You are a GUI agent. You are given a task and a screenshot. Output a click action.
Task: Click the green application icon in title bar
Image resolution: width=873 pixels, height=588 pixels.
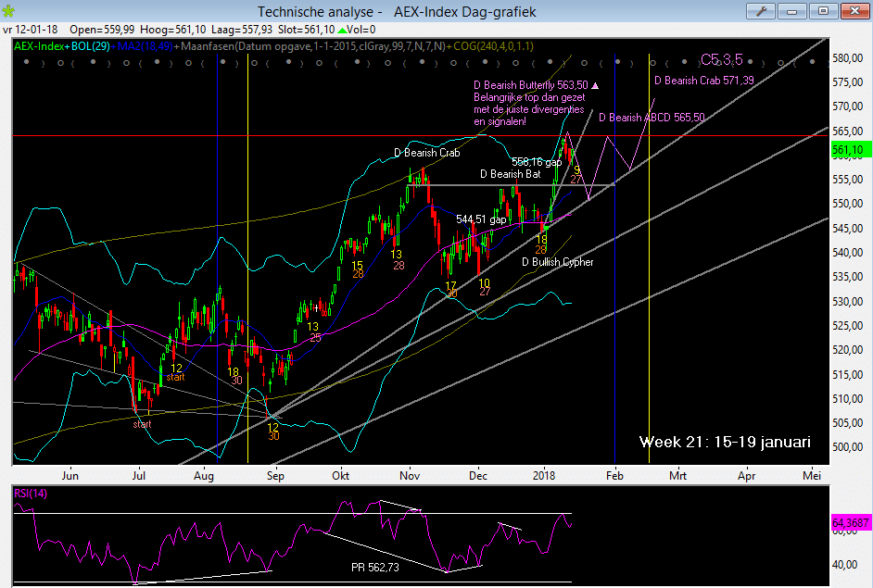9,12
